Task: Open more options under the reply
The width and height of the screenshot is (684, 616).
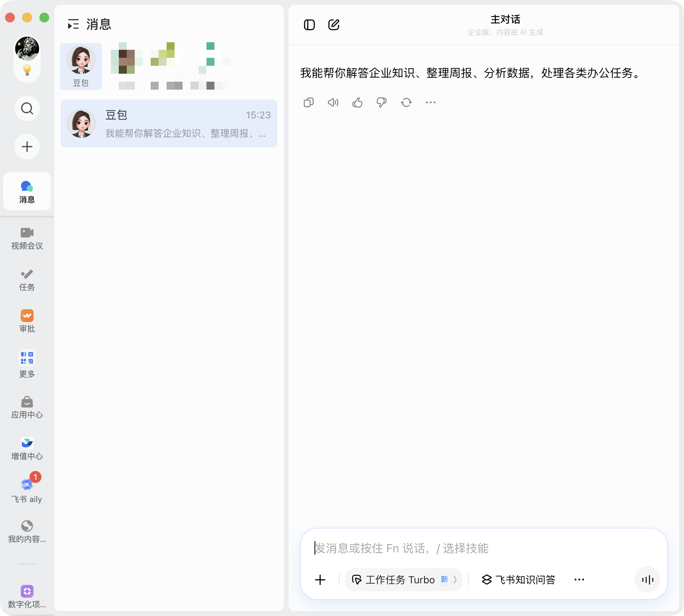Action: [430, 102]
